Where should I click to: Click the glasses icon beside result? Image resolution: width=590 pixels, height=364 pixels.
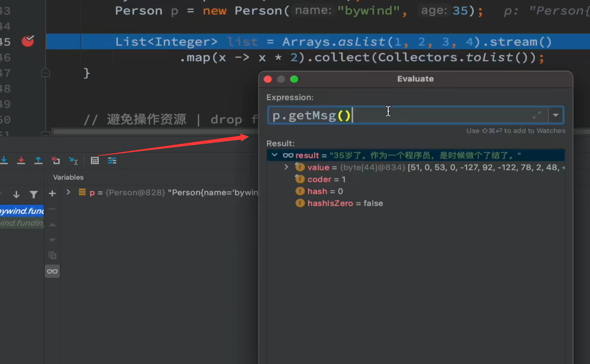coord(288,155)
